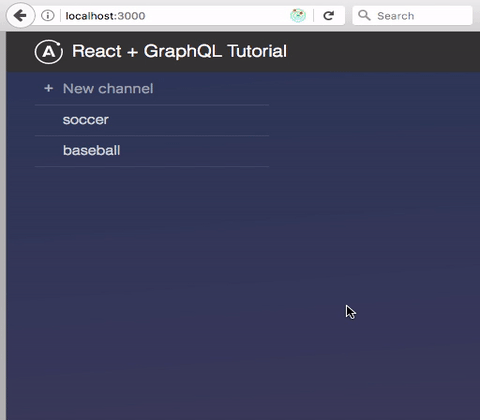Click the divider line below baseball
The height and width of the screenshot is (420, 480).
pyautogui.click(x=152, y=166)
